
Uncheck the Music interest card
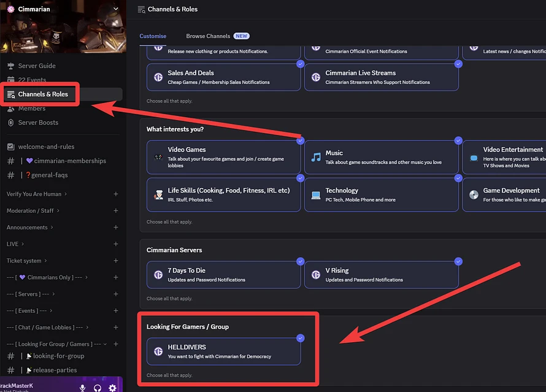382,157
